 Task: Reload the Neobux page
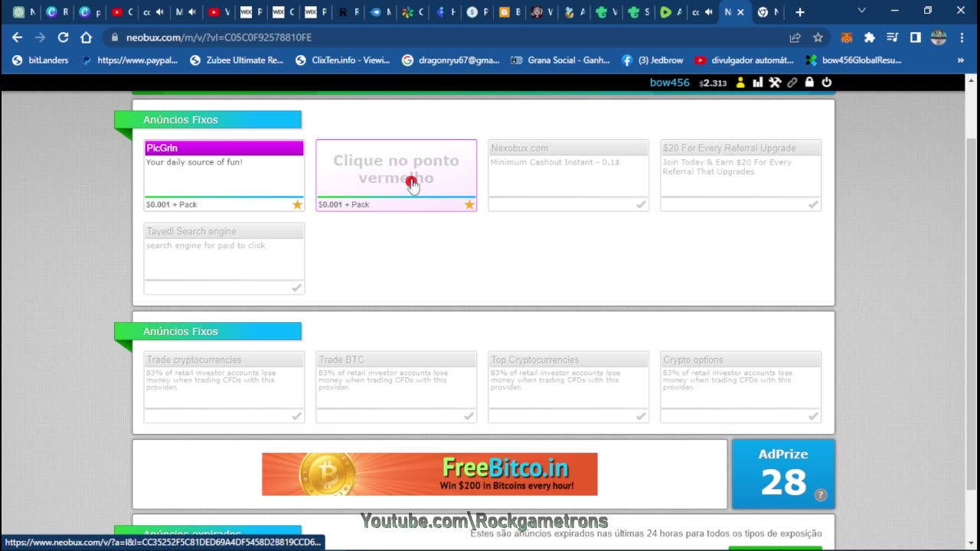point(63,37)
